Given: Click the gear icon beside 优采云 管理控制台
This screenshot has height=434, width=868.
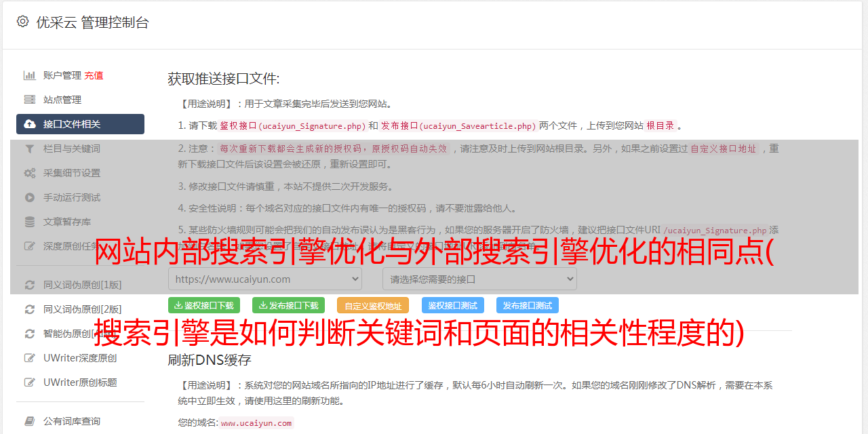Looking at the screenshot, I should 23,22.
